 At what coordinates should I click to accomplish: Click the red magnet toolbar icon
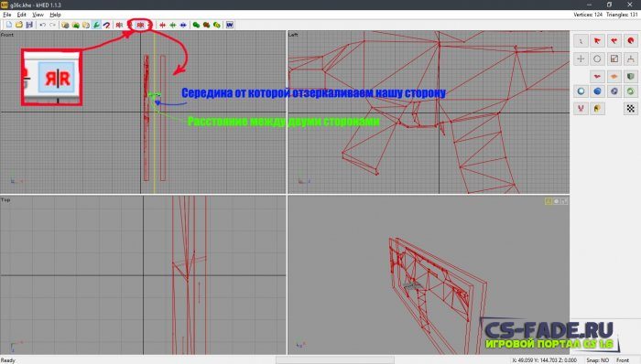106,25
